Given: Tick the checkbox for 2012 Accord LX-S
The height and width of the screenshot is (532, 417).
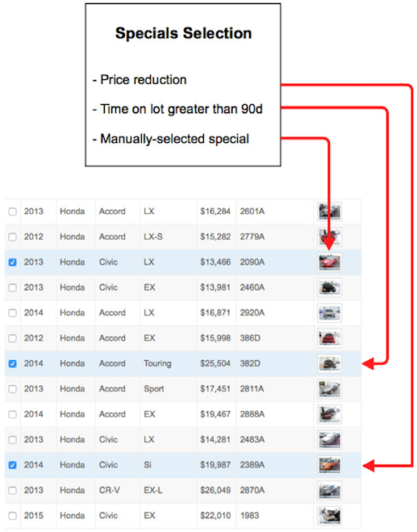Looking at the screenshot, I should 13,237.
